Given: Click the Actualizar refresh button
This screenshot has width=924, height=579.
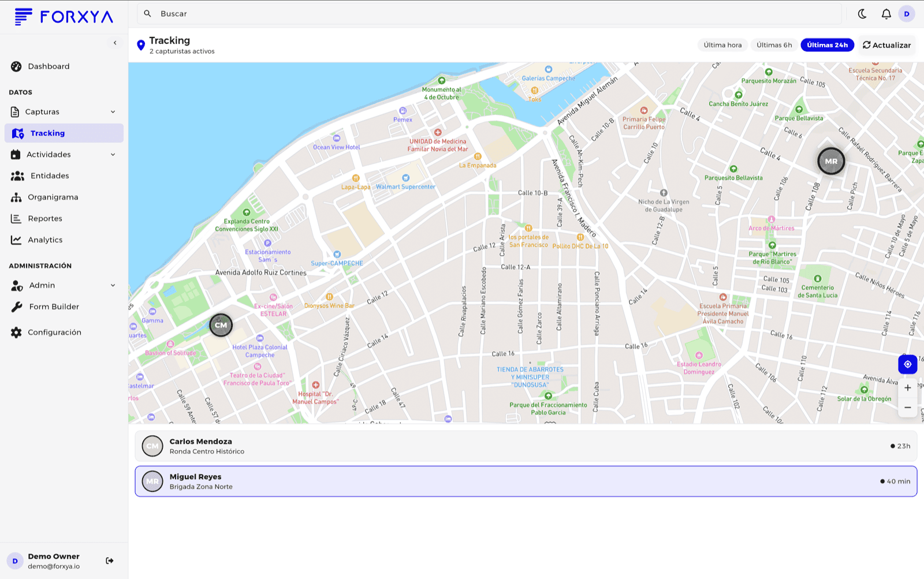Looking at the screenshot, I should point(886,45).
